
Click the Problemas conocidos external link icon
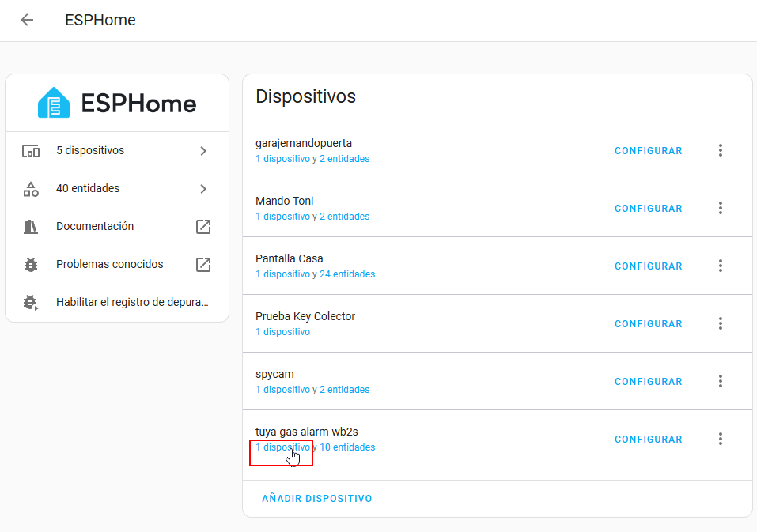pyautogui.click(x=203, y=265)
